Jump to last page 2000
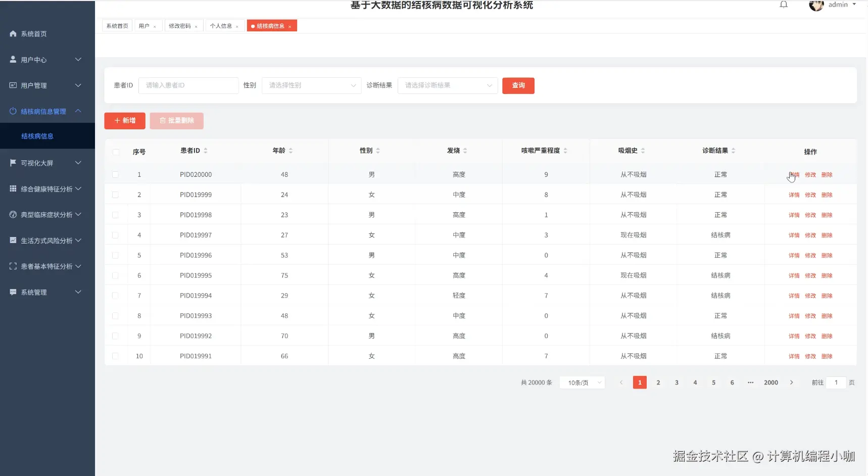Screen dimensions: 868x476 pyautogui.click(x=771, y=383)
